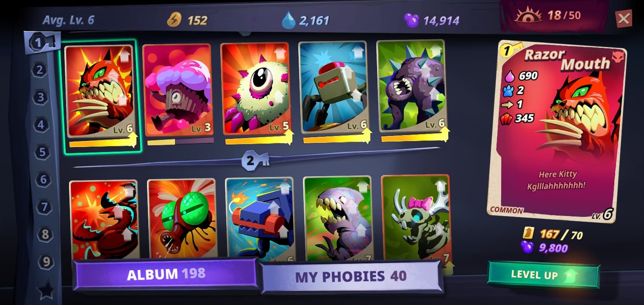The image size is (644, 305).
Task: Tap the purple berry currency icon
Action: coord(411,20)
